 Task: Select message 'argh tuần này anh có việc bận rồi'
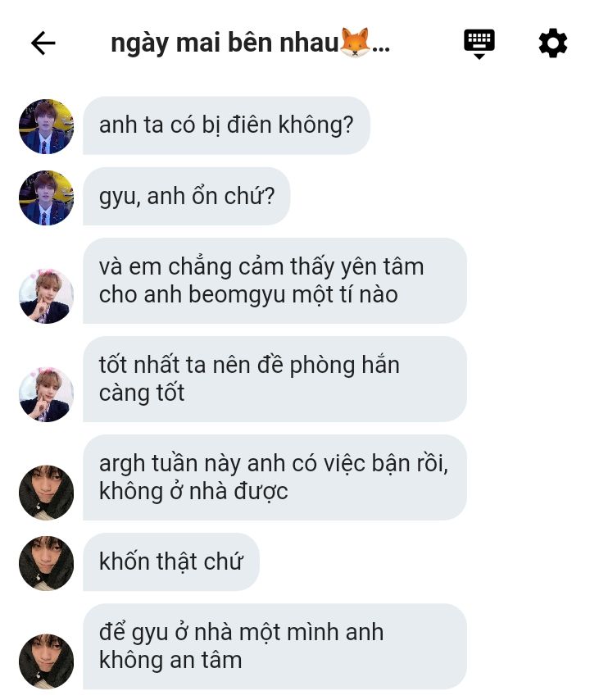[x=275, y=477]
